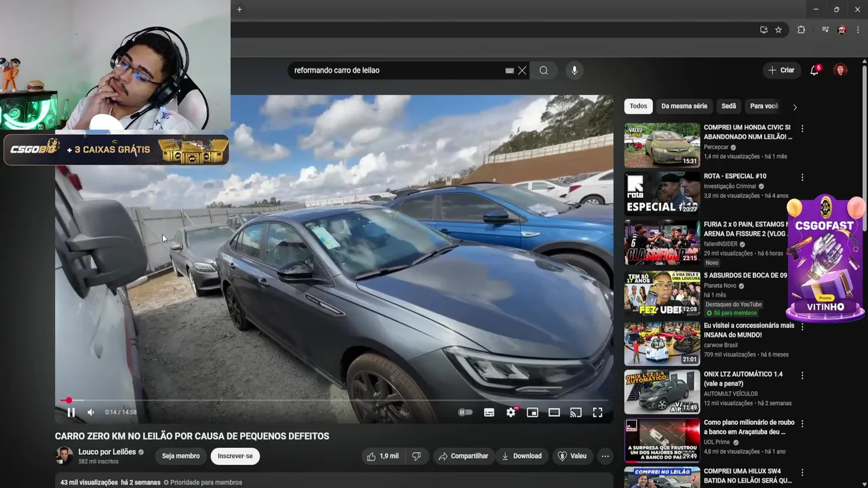Start voice search with microphone
Viewport: 868px width, 488px height.
[x=574, y=70]
